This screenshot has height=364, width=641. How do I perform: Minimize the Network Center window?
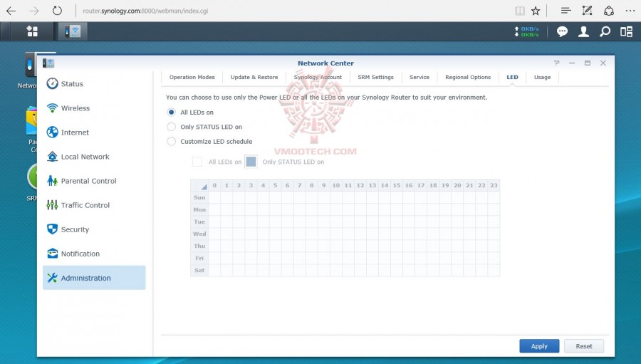point(572,63)
